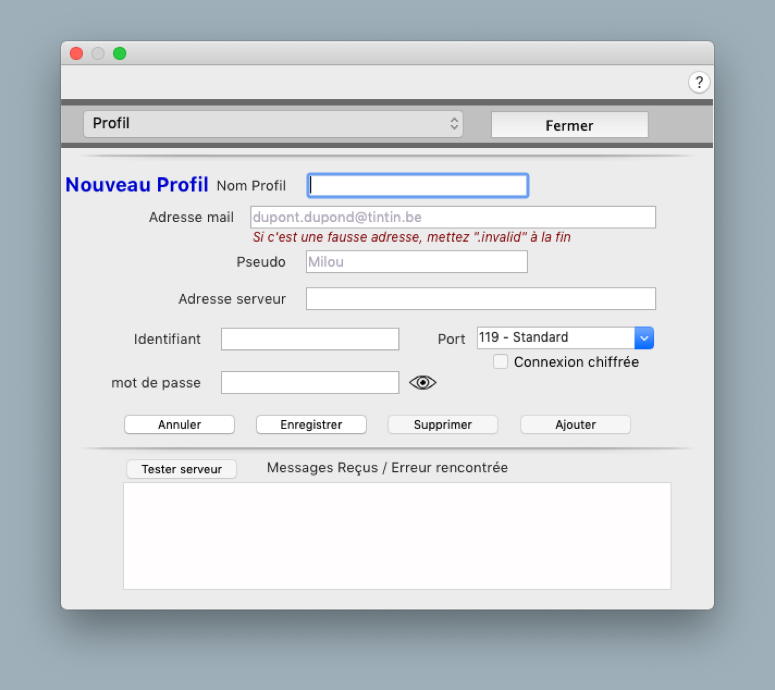Click the mot de passe field

point(310,383)
